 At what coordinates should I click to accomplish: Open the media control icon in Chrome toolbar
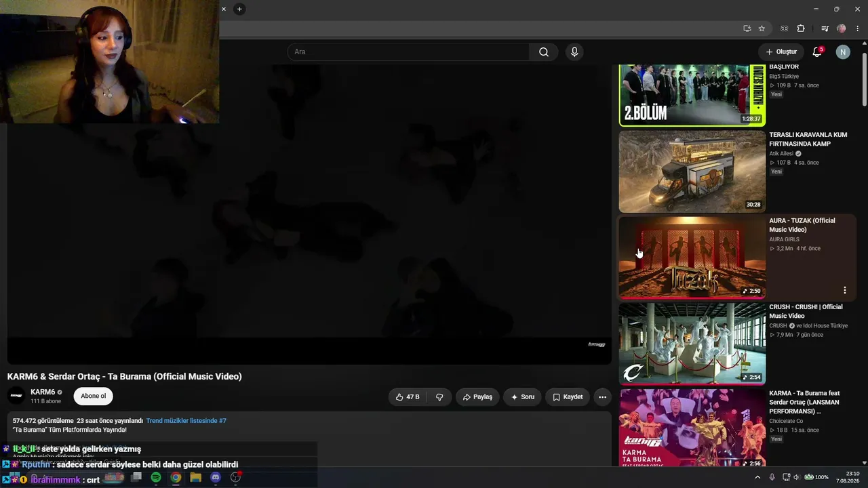(825, 28)
